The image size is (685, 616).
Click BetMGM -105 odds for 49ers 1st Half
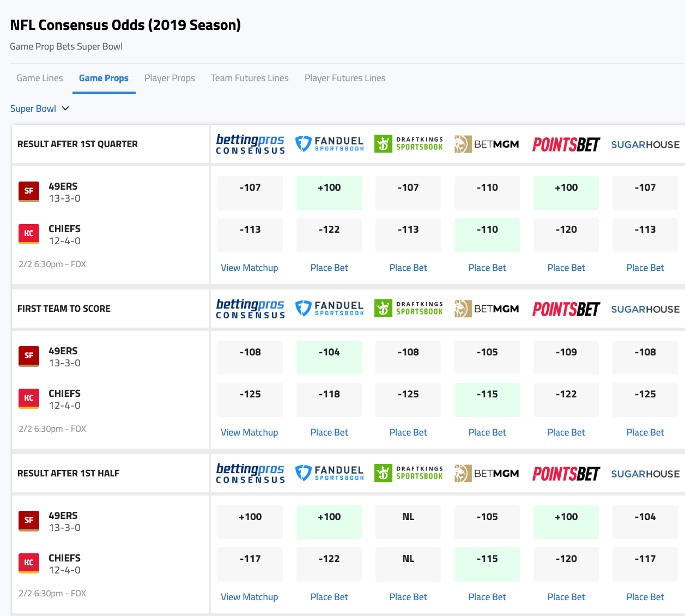(x=487, y=522)
